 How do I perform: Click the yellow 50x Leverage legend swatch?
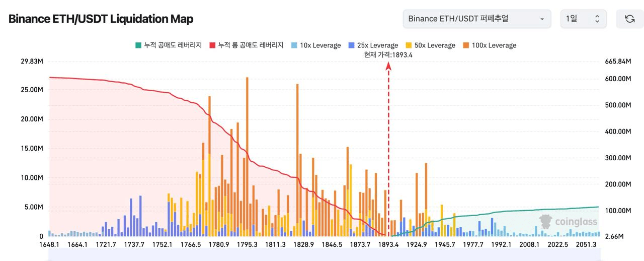point(408,45)
